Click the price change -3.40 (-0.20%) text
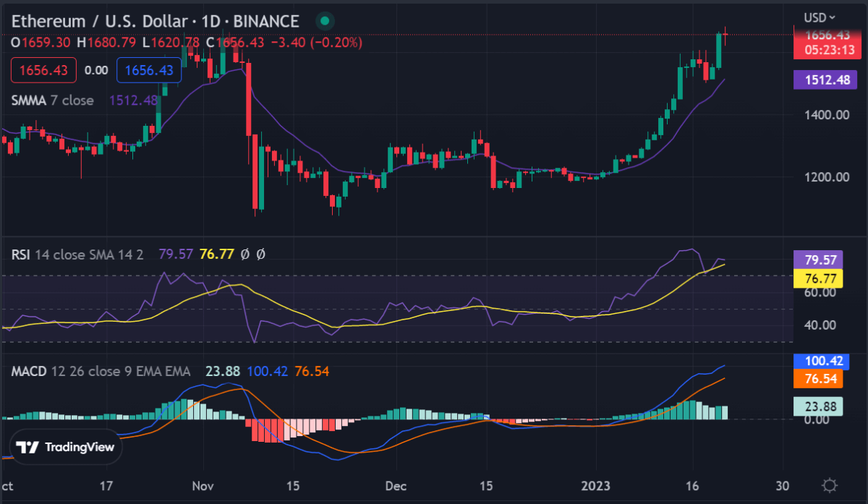Viewport: 868px width, 504px height. coord(316,43)
